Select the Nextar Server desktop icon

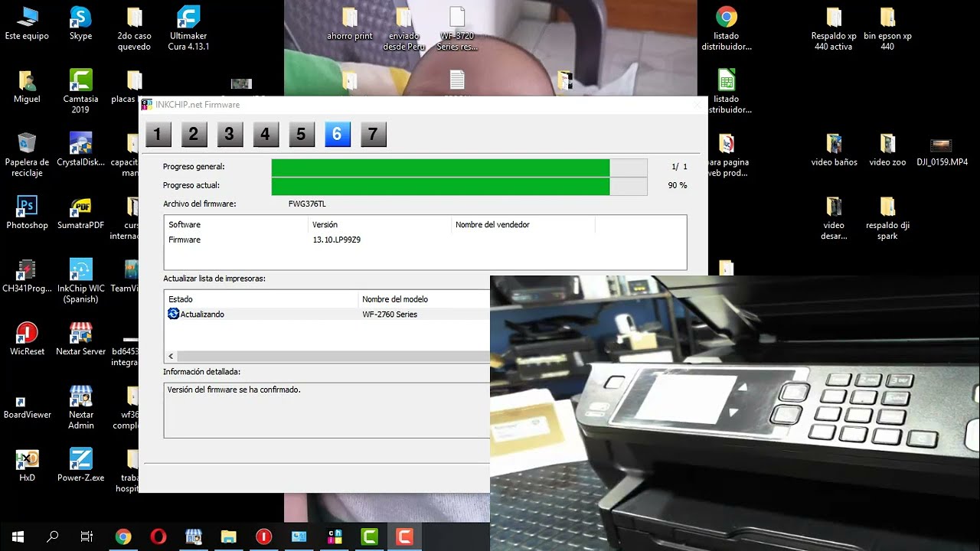80,339
